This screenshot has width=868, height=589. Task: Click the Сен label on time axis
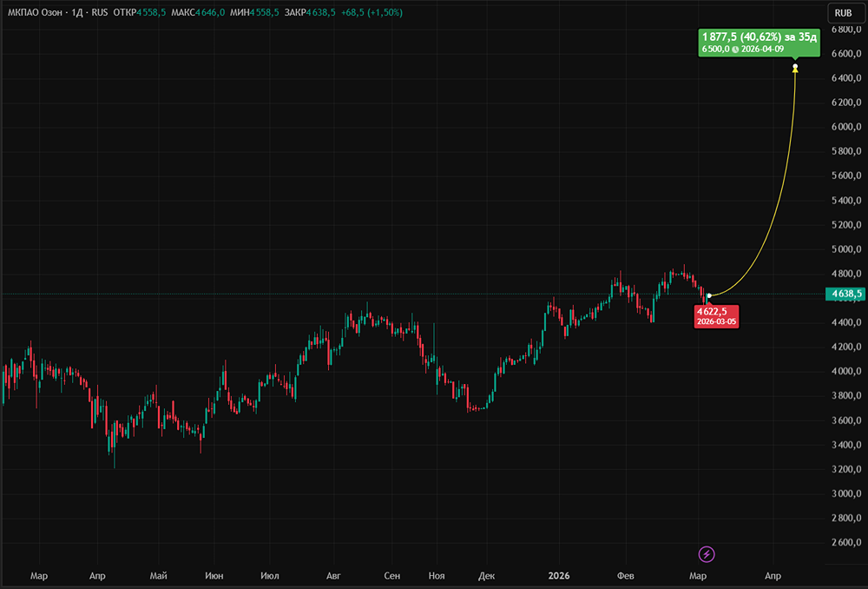(392, 576)
